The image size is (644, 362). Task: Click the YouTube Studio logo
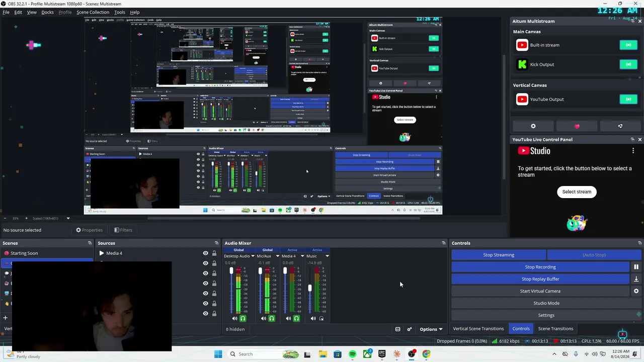(534, 151)
